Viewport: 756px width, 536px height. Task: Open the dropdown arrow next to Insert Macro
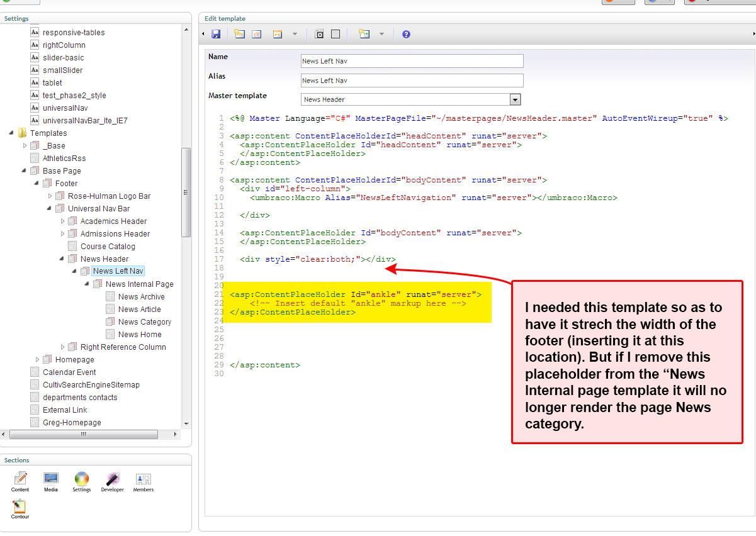(295, 34)
